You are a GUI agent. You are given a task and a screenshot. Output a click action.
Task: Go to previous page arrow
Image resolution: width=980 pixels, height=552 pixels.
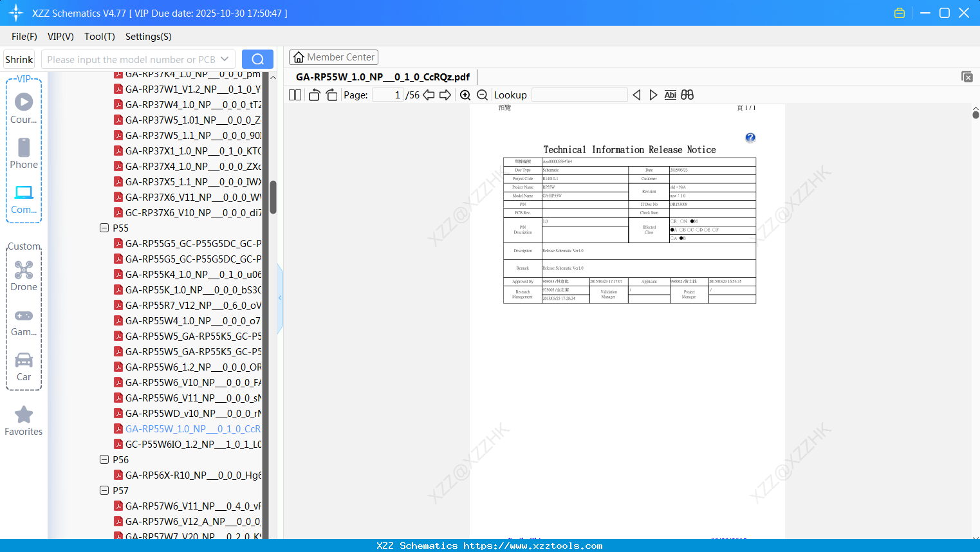point(429,95)
